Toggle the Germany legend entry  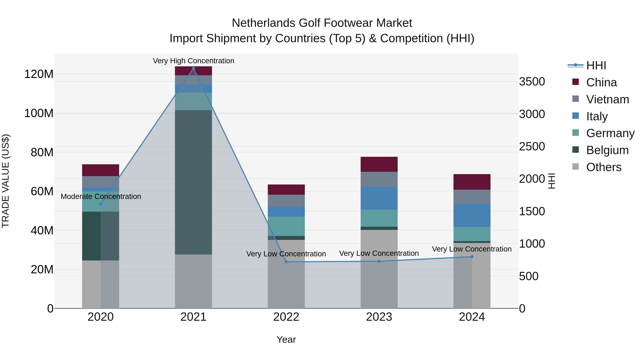pos(603,133)
